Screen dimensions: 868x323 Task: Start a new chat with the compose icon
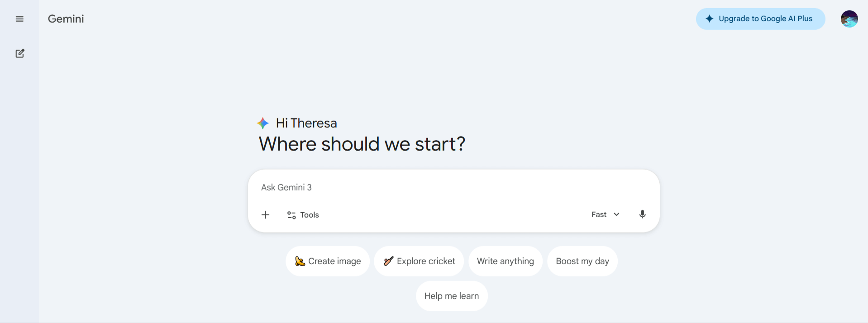[x=20, y=53]
